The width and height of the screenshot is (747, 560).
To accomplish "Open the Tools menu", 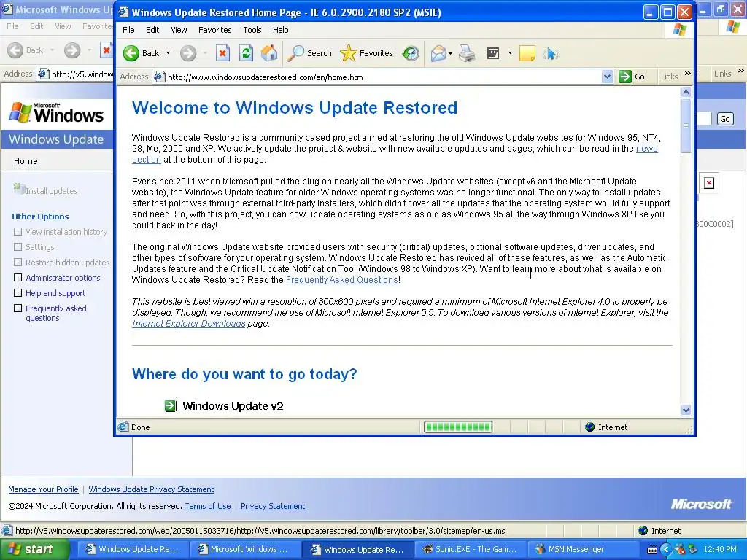I will [252, 29].
